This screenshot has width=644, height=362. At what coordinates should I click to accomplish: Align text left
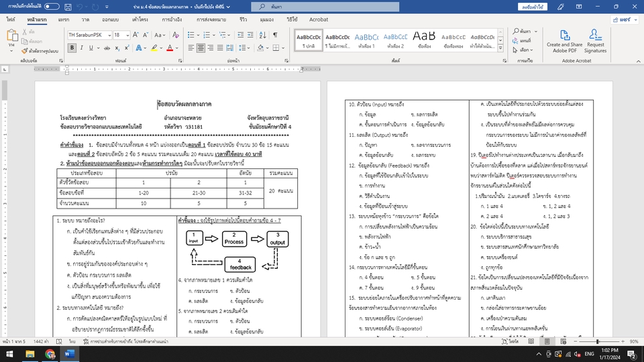coord(191,48)
